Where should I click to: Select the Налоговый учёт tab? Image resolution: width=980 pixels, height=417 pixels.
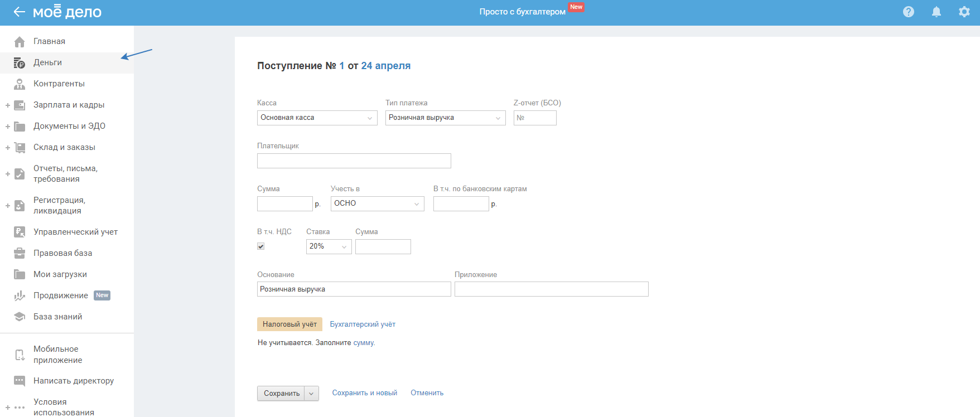coord(289,324)
